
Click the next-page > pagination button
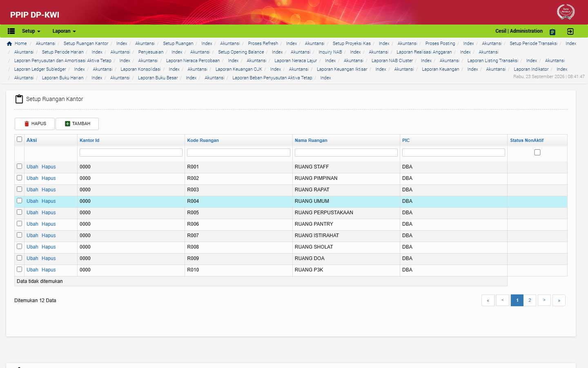pos(544,301)
